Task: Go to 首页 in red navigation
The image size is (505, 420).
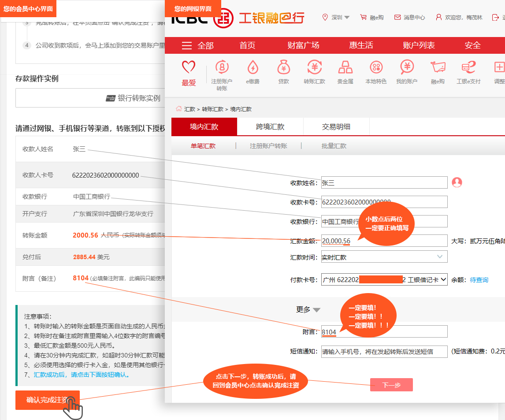Action: [247, 45]
